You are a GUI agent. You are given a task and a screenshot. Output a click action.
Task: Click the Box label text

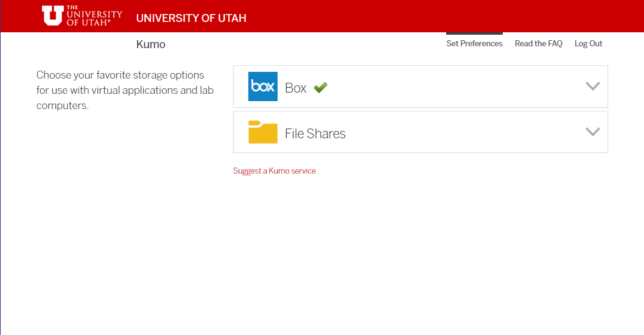click(296, 88)
